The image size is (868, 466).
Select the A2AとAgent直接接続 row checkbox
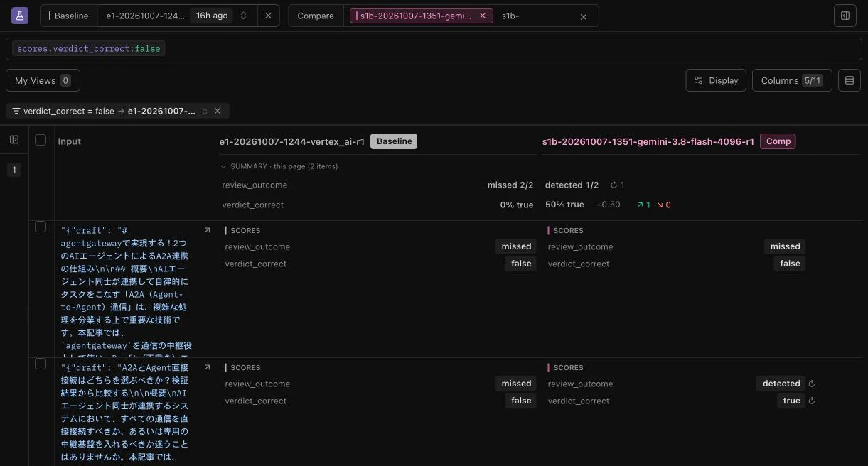coord(41,364)
